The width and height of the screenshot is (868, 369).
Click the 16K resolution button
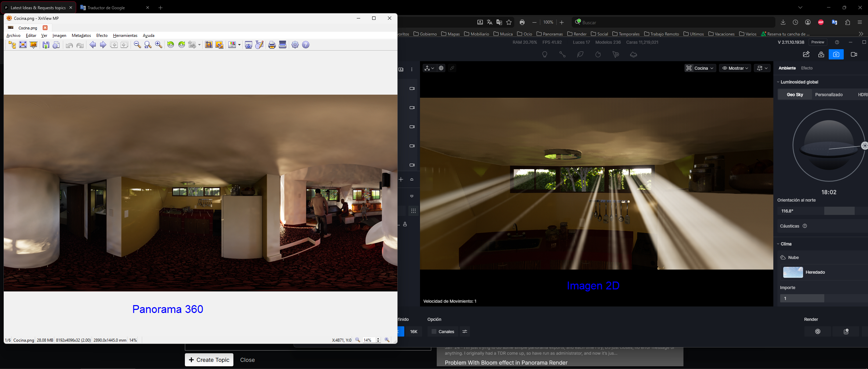click(x=413, y=331)
